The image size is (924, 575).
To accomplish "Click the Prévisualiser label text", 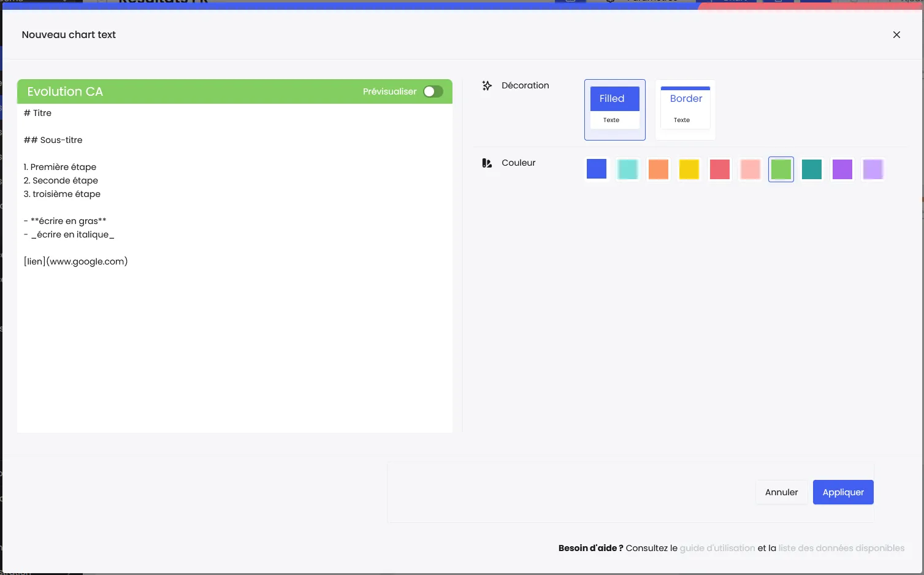I will click(389, 91).
